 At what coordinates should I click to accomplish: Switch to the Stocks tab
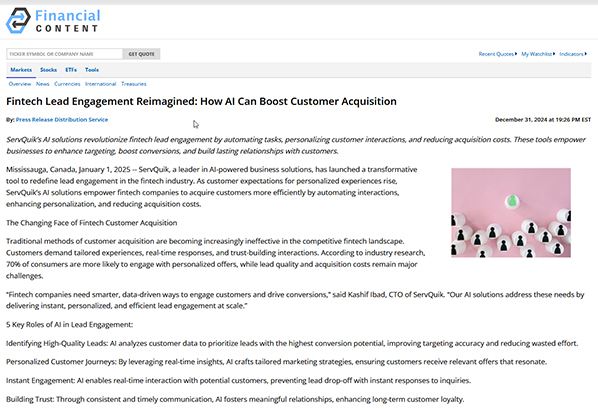48,70
